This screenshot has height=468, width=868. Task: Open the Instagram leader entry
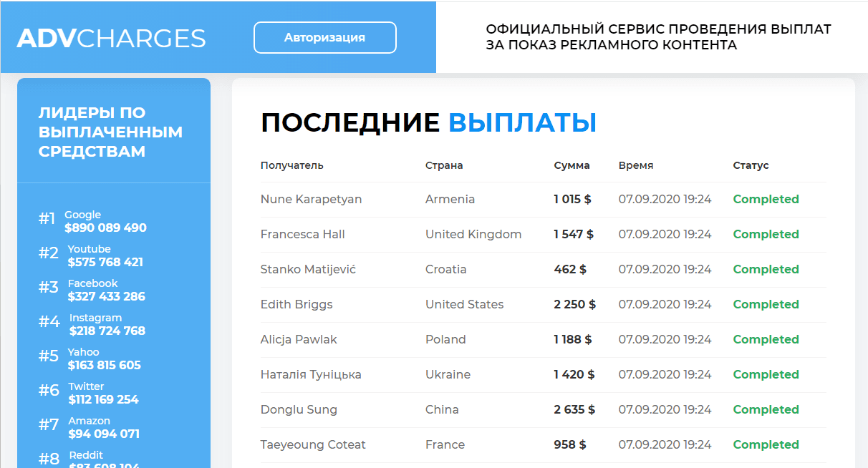(x=106, y=324)
